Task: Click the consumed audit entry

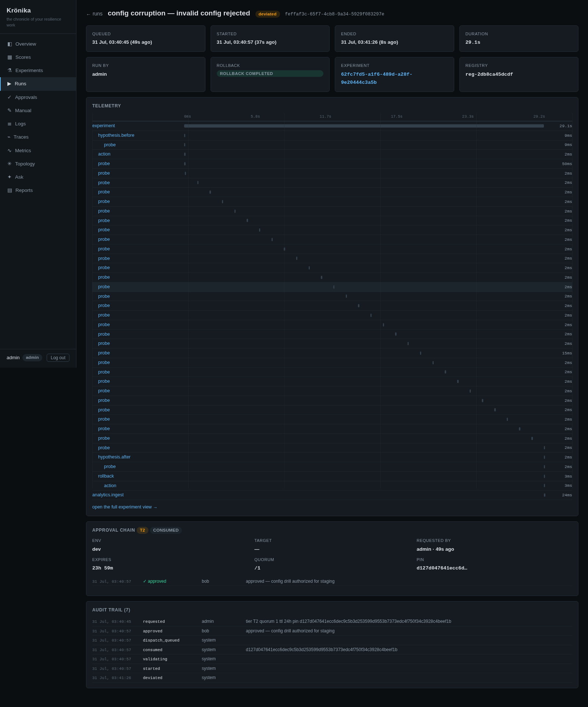Action: (x=332, y=650)
